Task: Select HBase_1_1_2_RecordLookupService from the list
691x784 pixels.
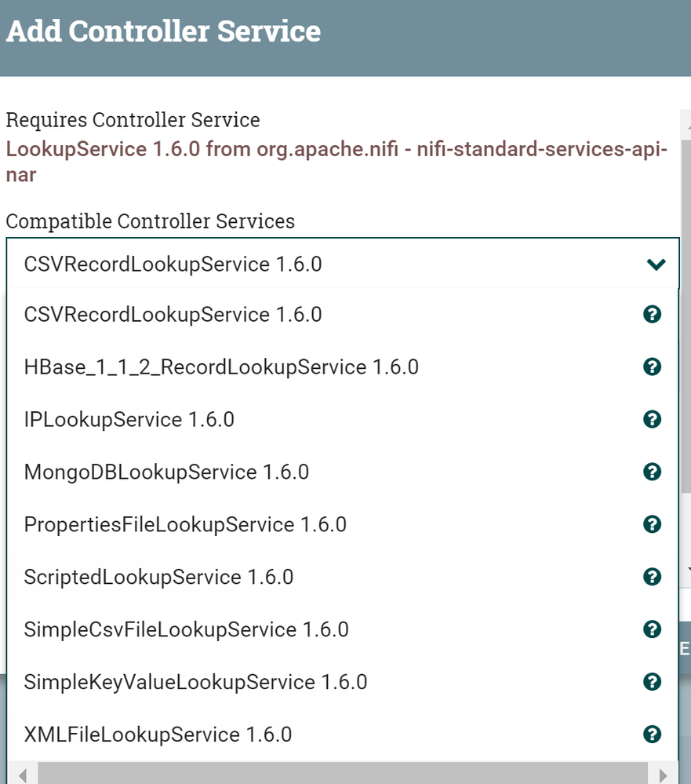Action: point(223,366)
